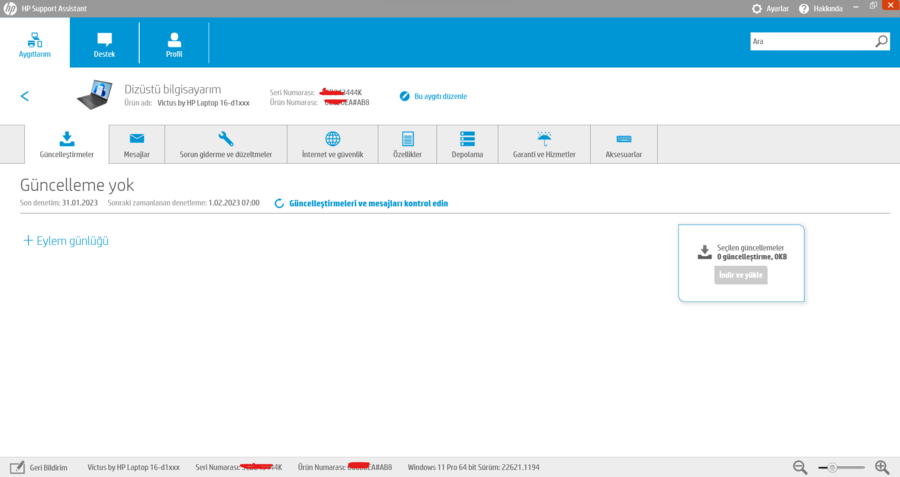Viewport: 900px width, 477px height.
Task: Click Dizüstü bilgisayarım device title
Action: (x=173, y=90)
